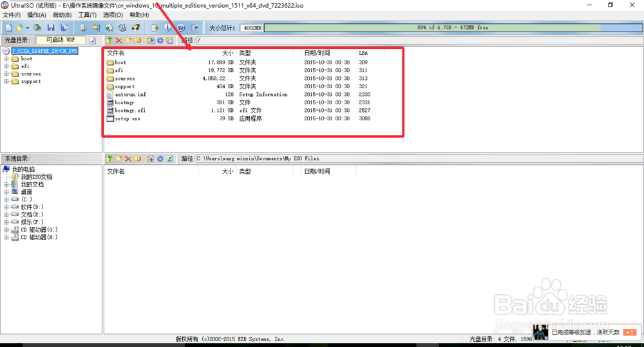Open the 工具(T) menu
This screenshot has width=644, height=347.
click(x=87, y=15)
